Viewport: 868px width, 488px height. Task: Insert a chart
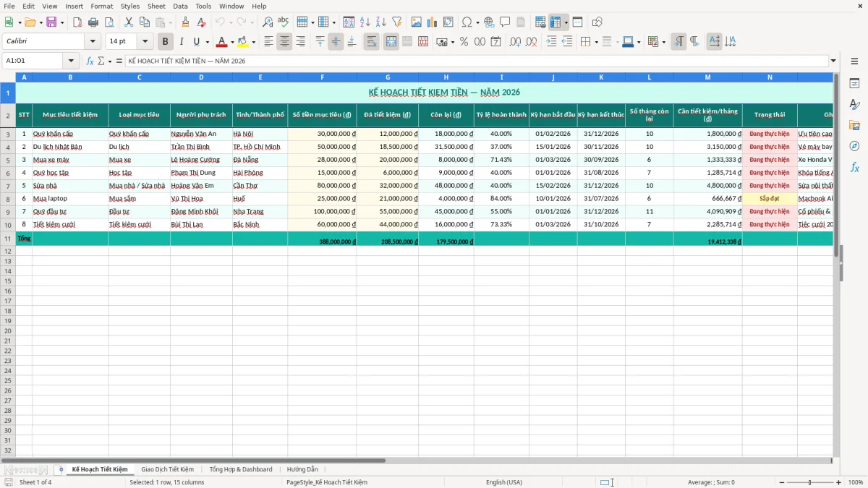[x=433, y=22]
